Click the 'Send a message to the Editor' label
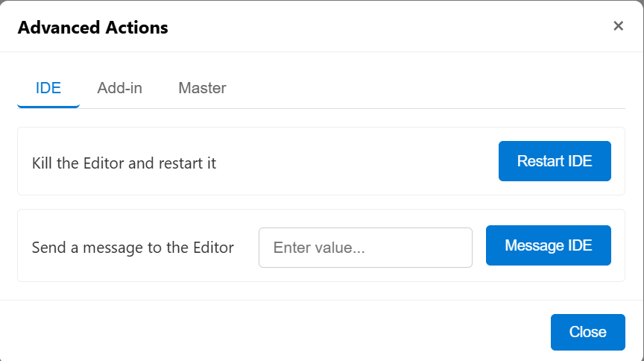Screen dimensions: 644x361 click(133, 248)
